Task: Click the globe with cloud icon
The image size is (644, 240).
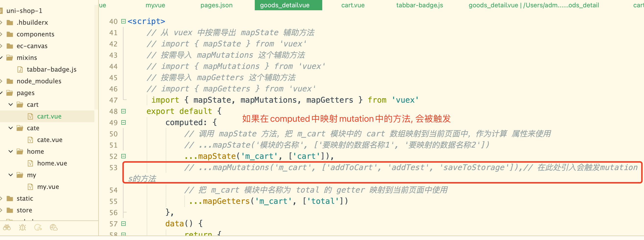Action: [x=54, y=227]
